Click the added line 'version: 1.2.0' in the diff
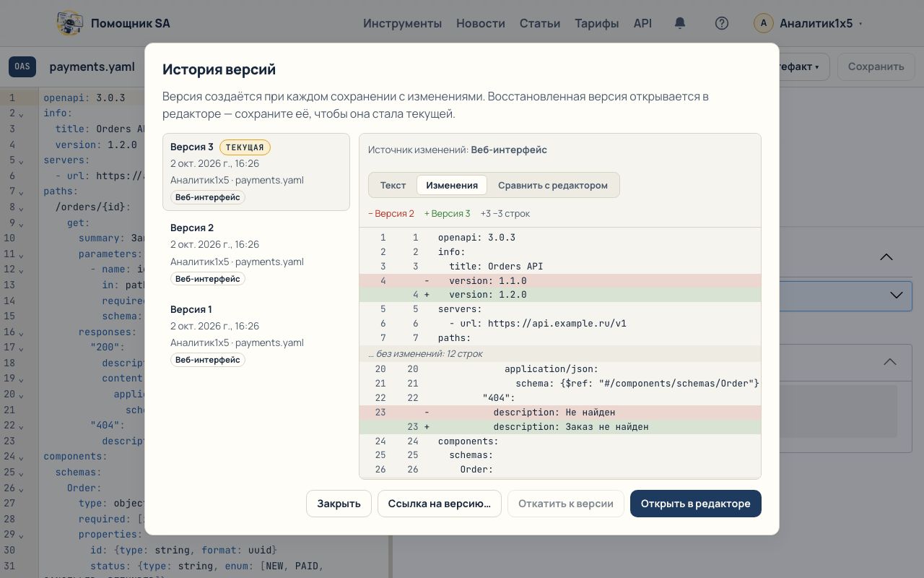The height and width of the screenshot is (578, 924). [x=560, y=295]
